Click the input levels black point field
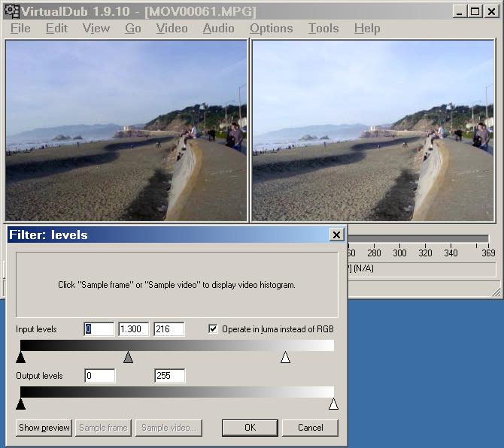Viewport: 504px width, 448px height. tap(99, 329)
